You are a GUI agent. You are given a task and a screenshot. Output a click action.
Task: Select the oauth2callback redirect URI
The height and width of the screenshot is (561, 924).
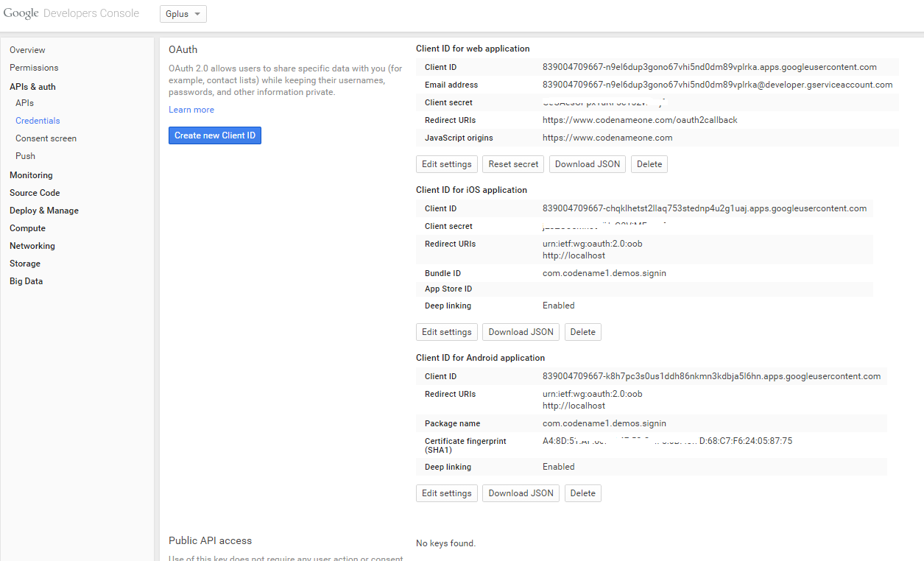640,120
